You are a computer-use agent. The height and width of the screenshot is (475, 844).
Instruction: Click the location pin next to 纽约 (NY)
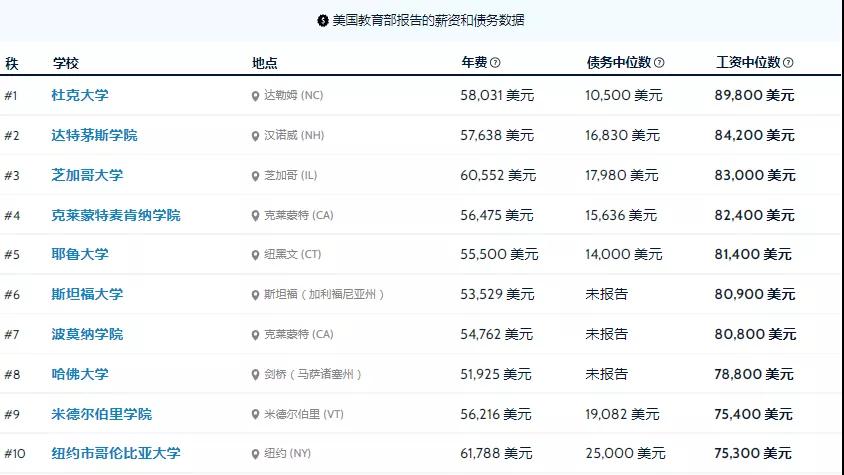click(255, 454)
